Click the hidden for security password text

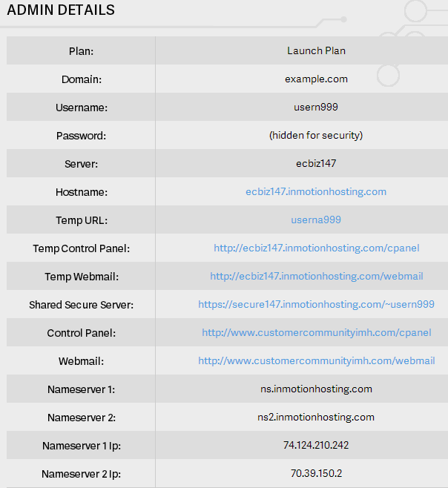tap(316, 135)
